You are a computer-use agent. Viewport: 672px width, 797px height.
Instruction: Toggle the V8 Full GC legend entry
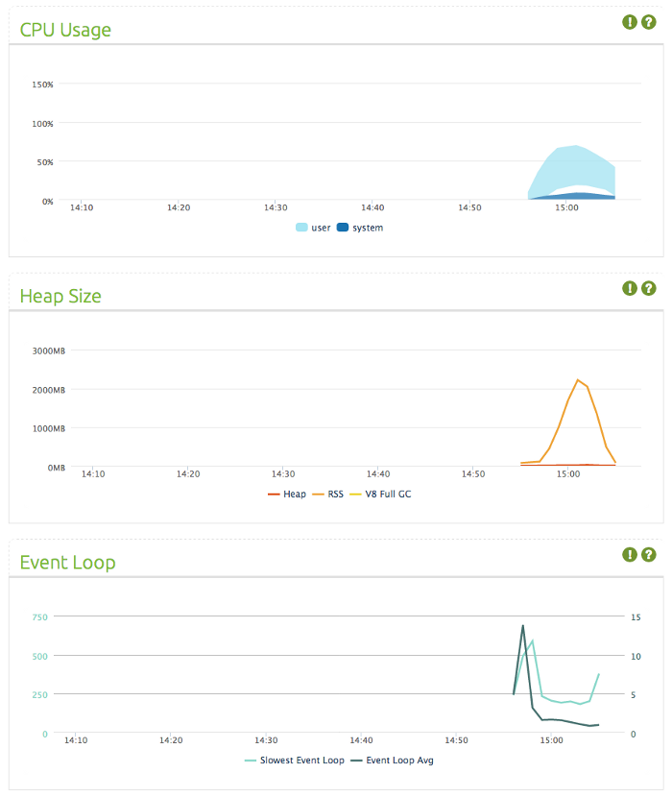click(x=380, y=495)
